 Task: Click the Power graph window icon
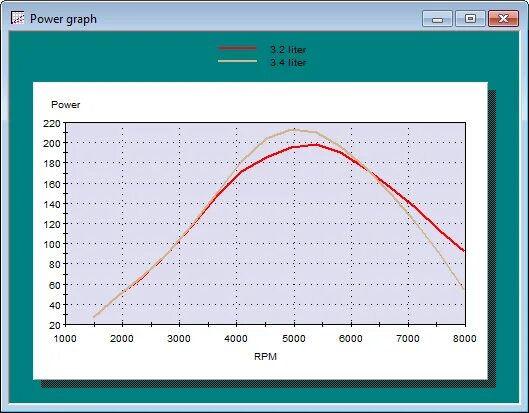pyautogui.click(x=18, y=18)
